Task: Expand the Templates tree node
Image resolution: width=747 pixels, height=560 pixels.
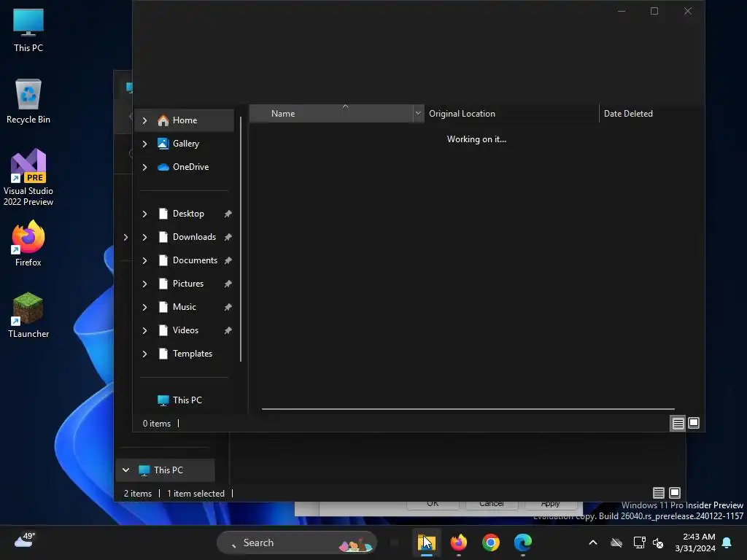Action: click(145, 354)
